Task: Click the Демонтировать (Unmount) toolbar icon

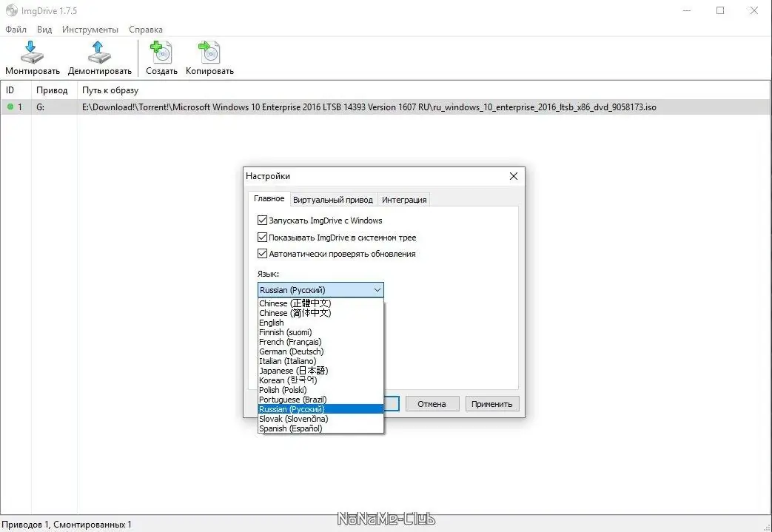Action: [99, 53]
